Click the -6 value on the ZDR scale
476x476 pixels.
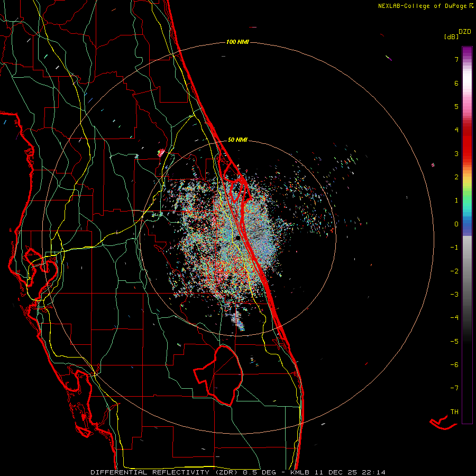pyautogui.click(x=454, y=365)
